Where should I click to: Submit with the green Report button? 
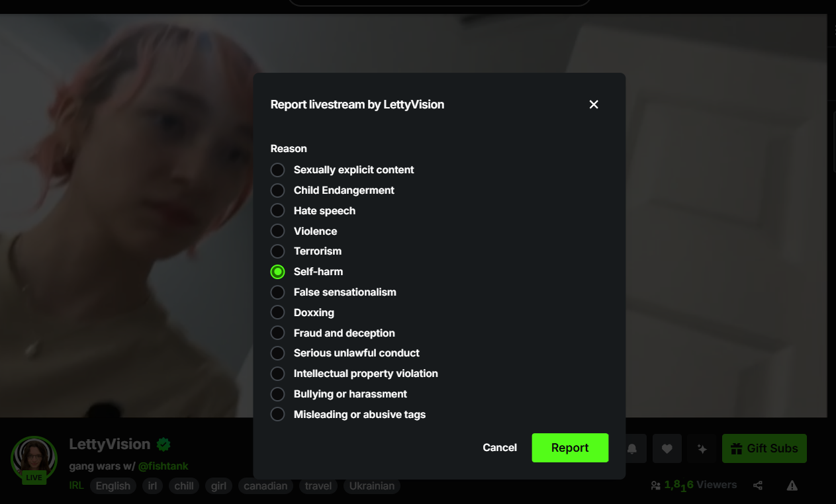click(x=570, y=448)
